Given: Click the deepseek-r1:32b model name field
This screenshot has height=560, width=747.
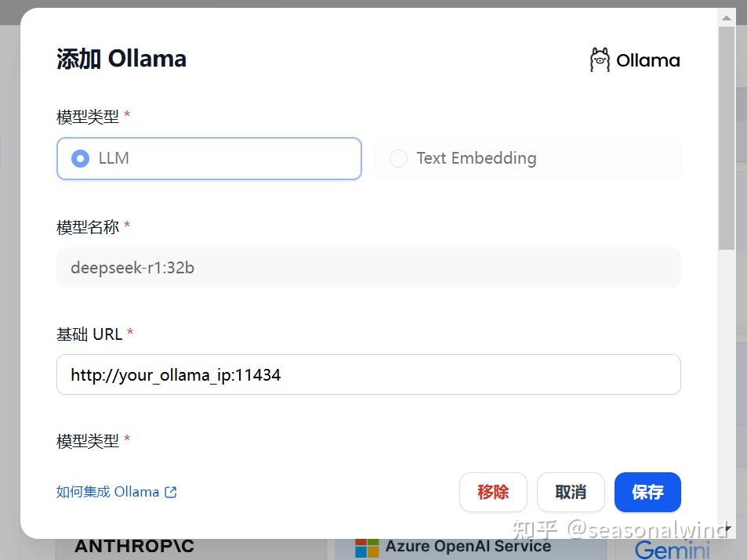Looking at the screenshot, I should point(368,267).
